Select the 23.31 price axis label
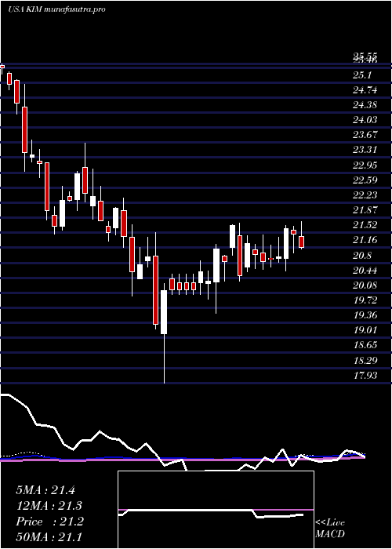Screen dimensions: 392x549 coord(365,150)
